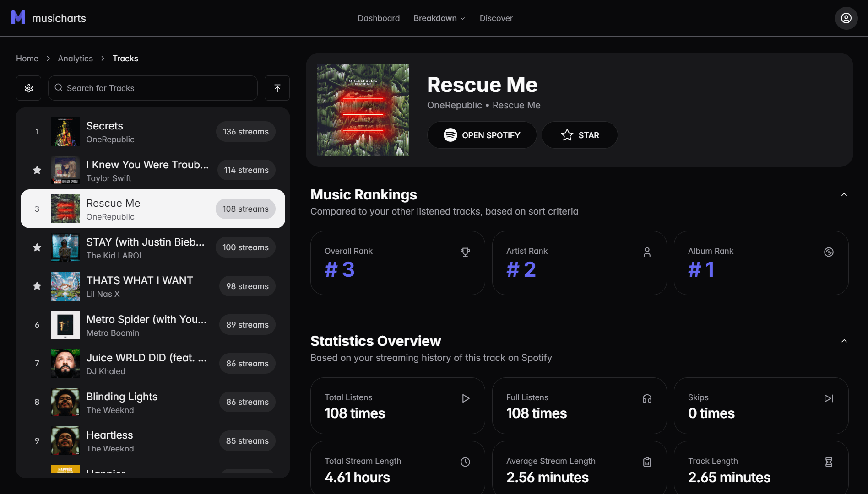Click the search magnifier icon
The height and width of the screenshot is (494, 868).
59,88
